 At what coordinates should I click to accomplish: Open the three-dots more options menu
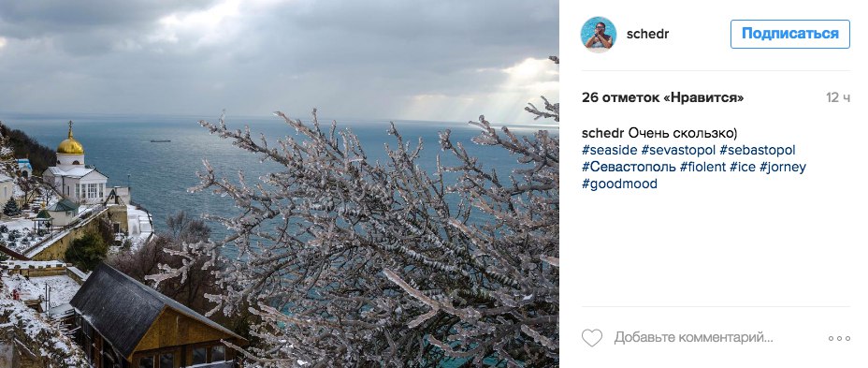839,338
